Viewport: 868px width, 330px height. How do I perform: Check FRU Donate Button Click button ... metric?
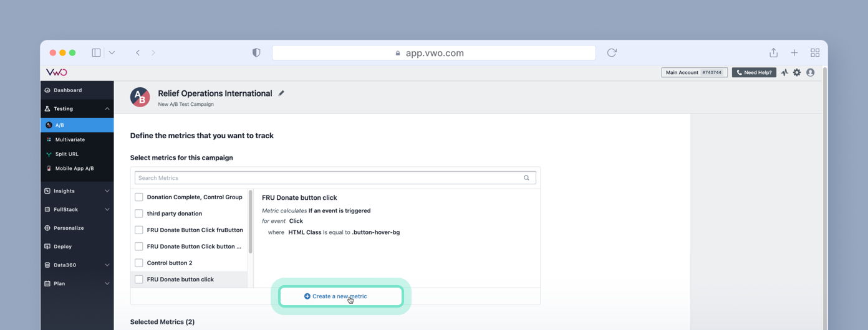tap(139, 247)
